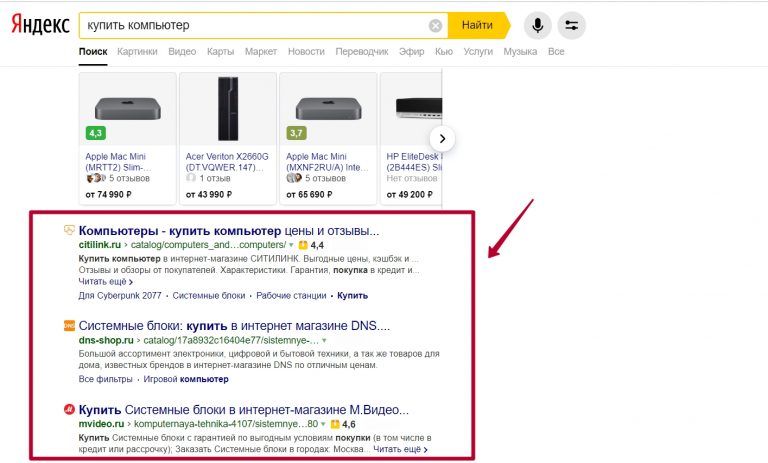Click reviewer avatars on Mac Mini MRTT2 card
768x463 pixels.
pyautogui.click(x=96, y=178)
